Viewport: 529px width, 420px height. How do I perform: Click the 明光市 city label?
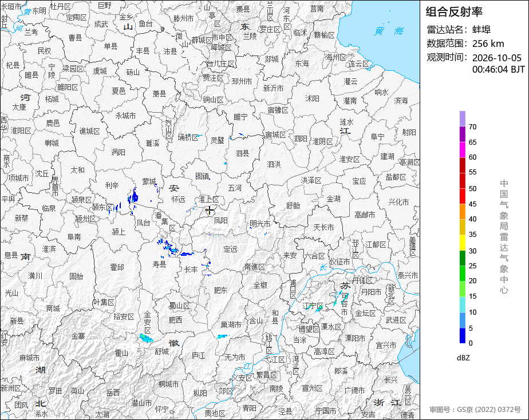(260, 224)
